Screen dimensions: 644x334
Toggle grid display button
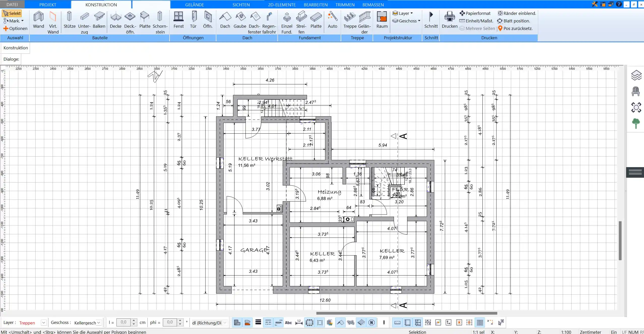[480, 322]
